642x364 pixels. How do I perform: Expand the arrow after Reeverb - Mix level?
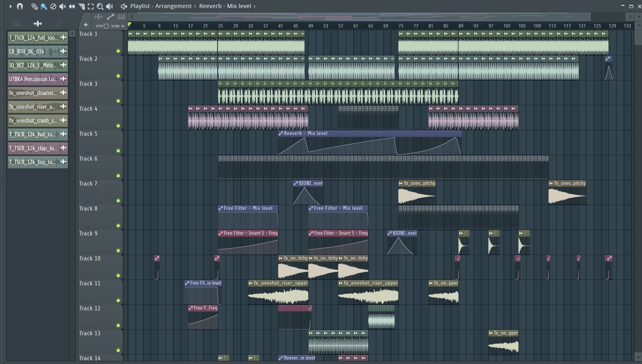point(255,6)
